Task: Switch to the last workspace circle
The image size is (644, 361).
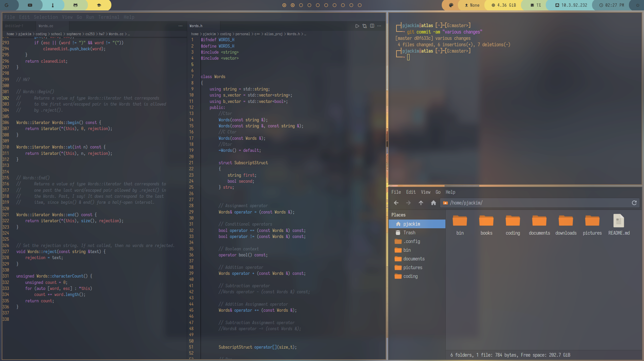Action: click(360, 5)
